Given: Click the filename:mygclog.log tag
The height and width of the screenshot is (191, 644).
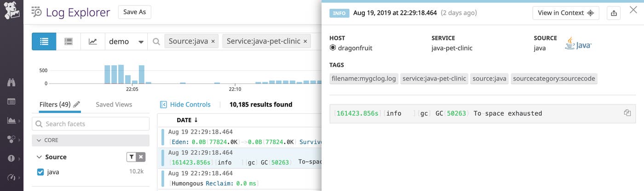Looking at the screenshot, I should pyautogui.click(x=363, y=79).
